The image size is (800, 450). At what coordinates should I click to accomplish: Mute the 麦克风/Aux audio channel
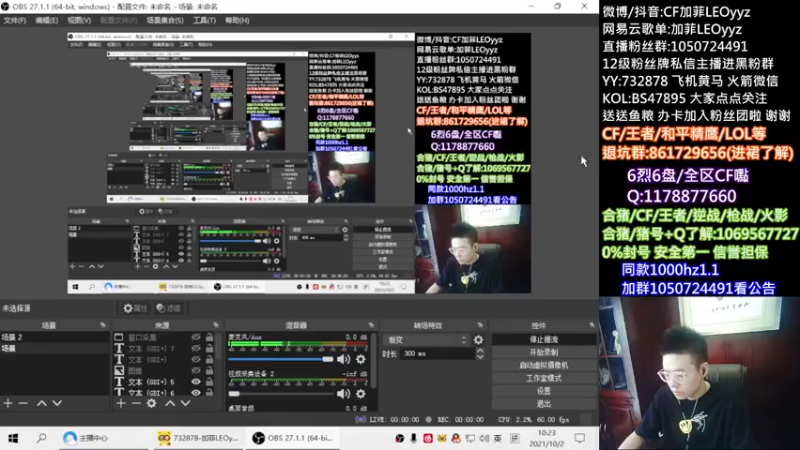tap(343, 359)
